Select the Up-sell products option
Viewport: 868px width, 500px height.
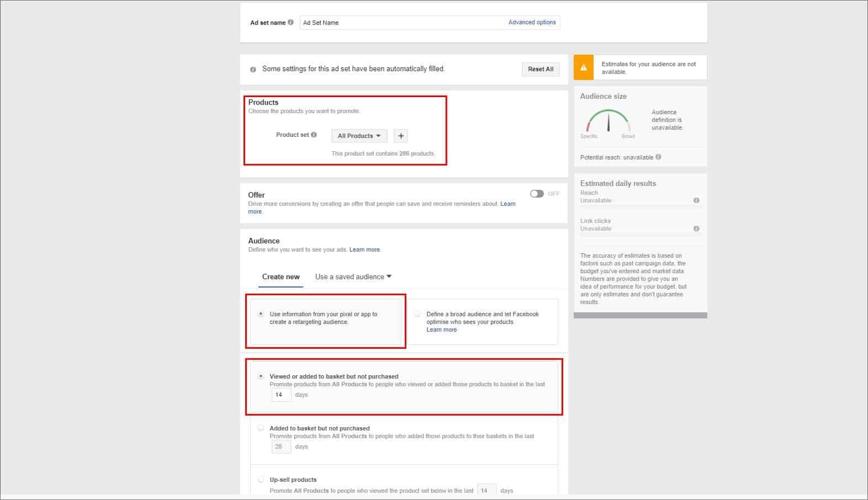pyautogui.click(x=261, y=480)
